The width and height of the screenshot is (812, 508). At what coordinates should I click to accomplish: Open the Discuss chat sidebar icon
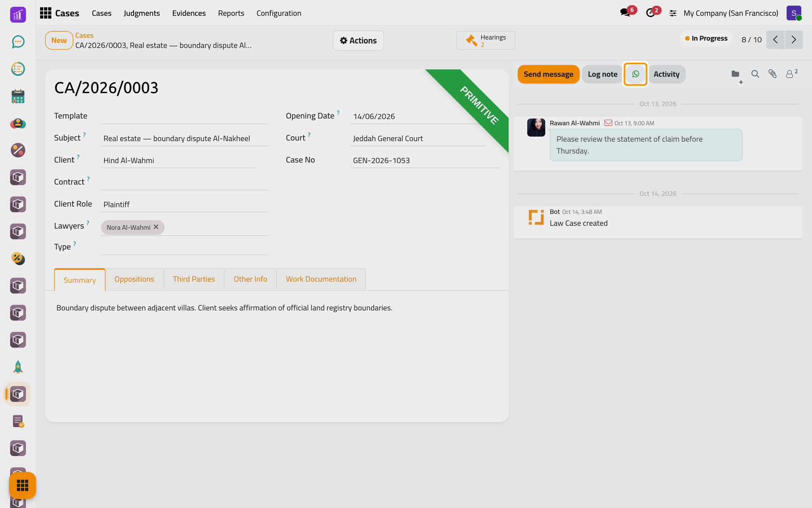click(18, 41)
